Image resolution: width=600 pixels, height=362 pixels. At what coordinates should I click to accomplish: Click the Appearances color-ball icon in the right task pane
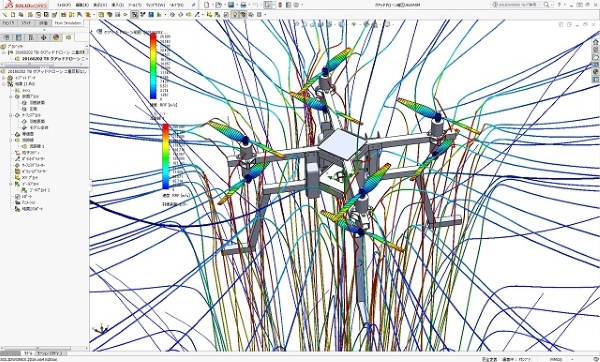(595, 72)
